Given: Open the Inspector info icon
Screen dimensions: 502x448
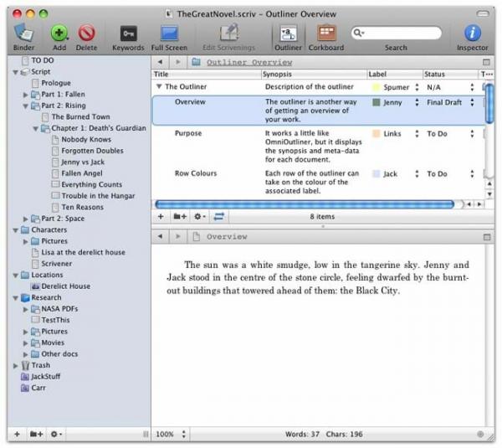Looking at the screenshot, I should point(472,33).
